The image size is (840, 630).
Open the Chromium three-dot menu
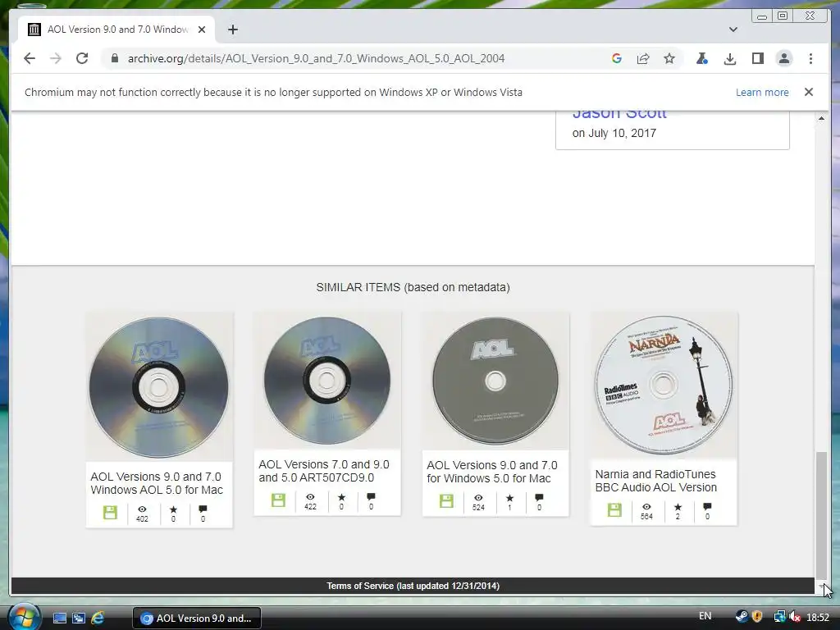click(x=810, y=58)
